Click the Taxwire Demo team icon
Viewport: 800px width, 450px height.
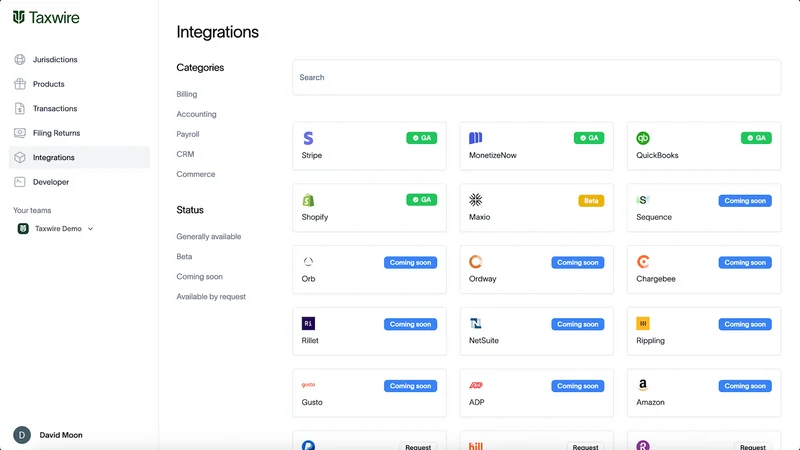[23, 229]
